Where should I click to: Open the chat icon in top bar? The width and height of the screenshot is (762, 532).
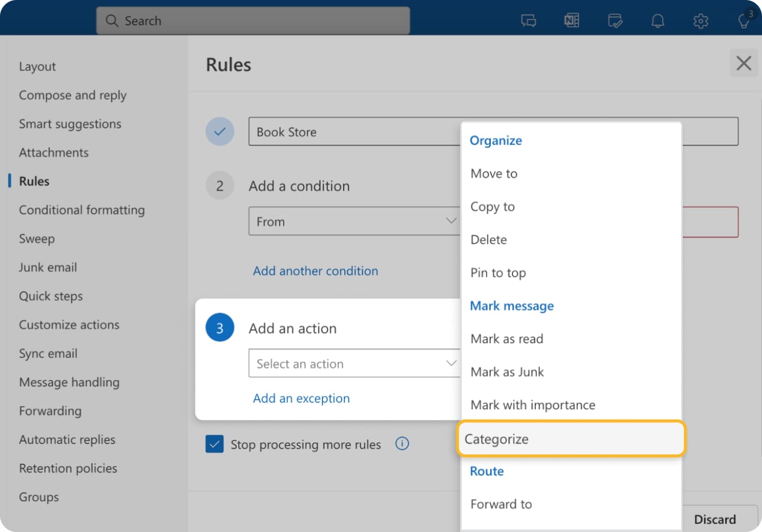529,21
